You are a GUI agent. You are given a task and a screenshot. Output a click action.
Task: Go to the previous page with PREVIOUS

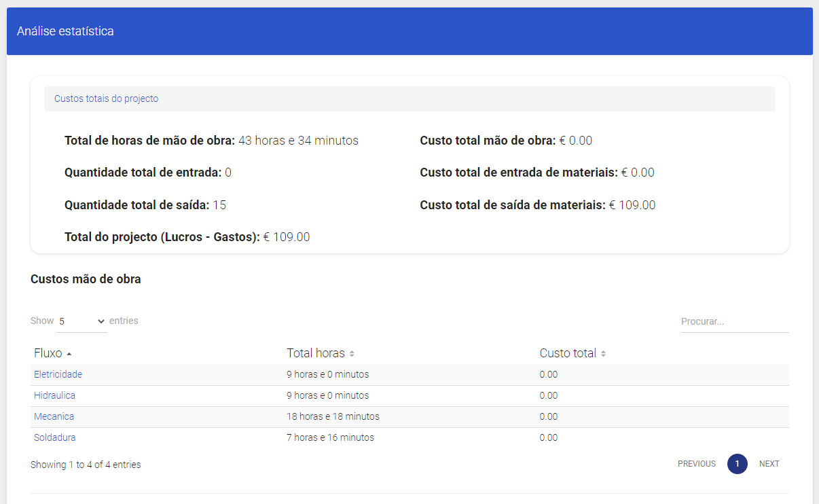[696, 464]
